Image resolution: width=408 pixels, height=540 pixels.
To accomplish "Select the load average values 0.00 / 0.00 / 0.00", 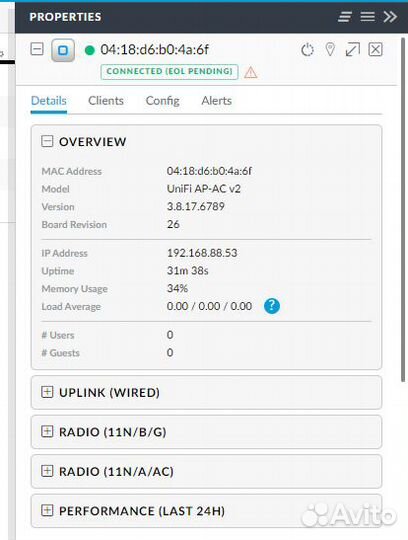I will pyautogui.click(x=209, y=306).
